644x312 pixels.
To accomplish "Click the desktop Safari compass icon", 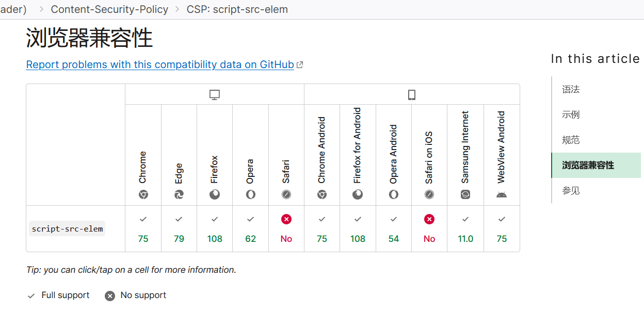I will coord(286,194).
